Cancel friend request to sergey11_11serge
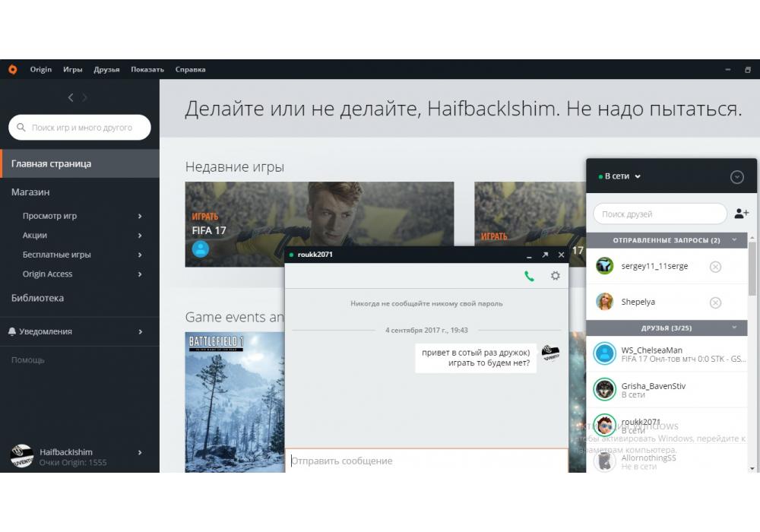 [x=715, y=267]
